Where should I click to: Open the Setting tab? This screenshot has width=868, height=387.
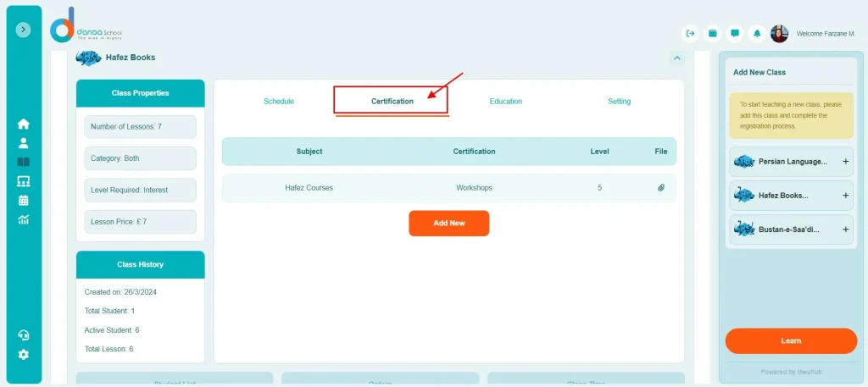(x=619, y=101)
